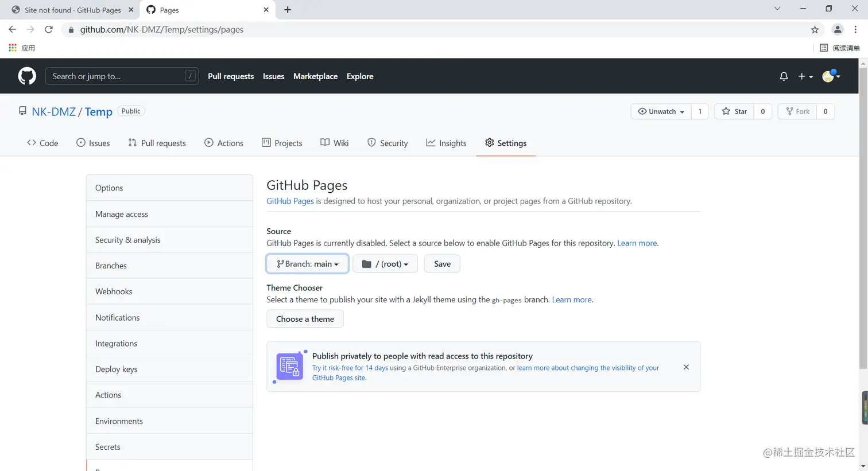Open 'Try it risk-free for 14 days' link
The image size is (868, 471).
pyautogui.click(x=350, y=368)
